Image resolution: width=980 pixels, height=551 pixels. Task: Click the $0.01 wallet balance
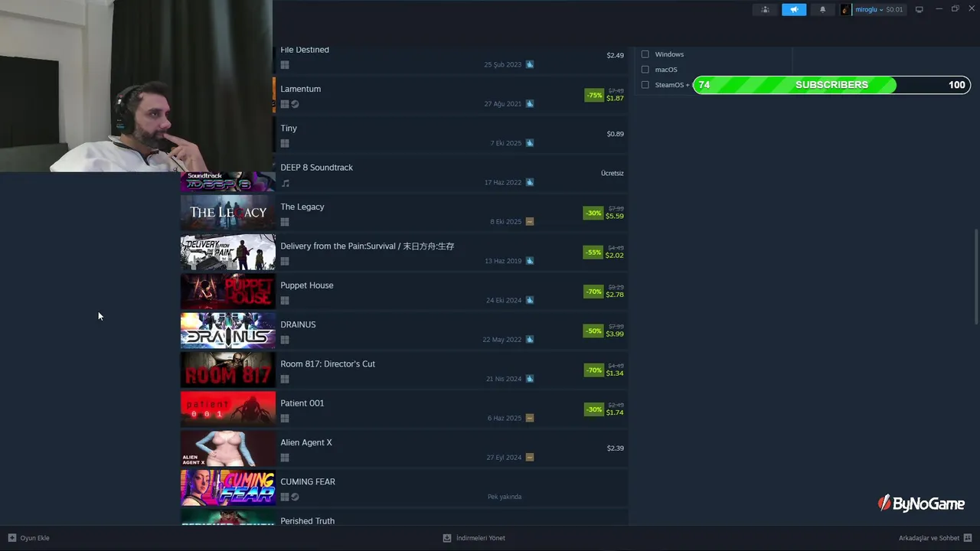pos(894,9)
